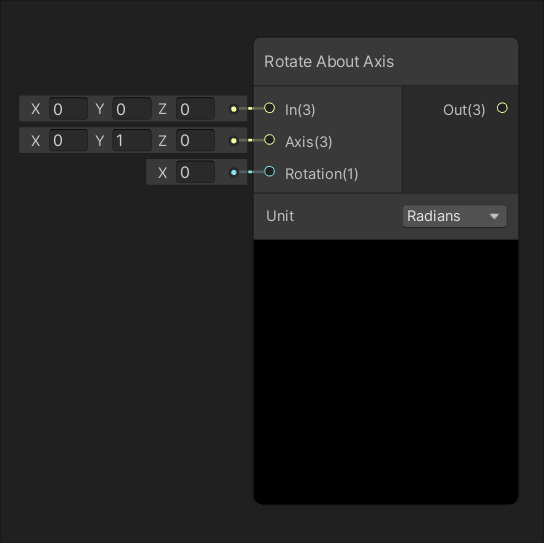Click the X field of the In vector
Screen dimensions: 544x543
[68, 109]
